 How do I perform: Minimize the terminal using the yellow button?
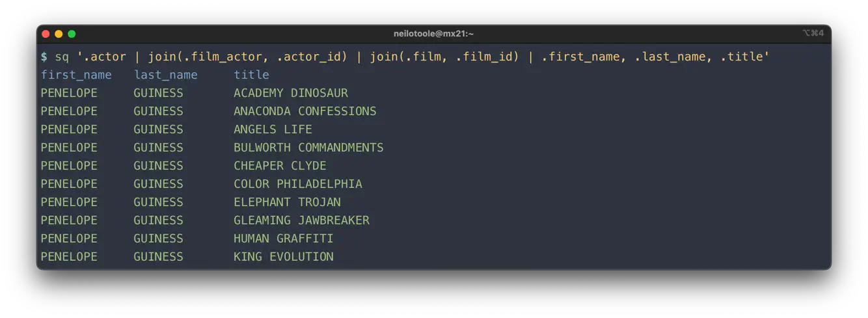(59, 34)
